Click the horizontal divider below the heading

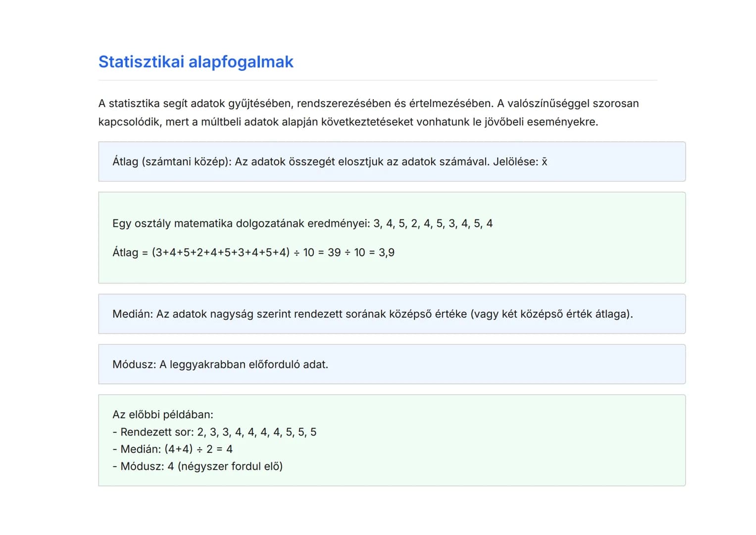[377, 80]
